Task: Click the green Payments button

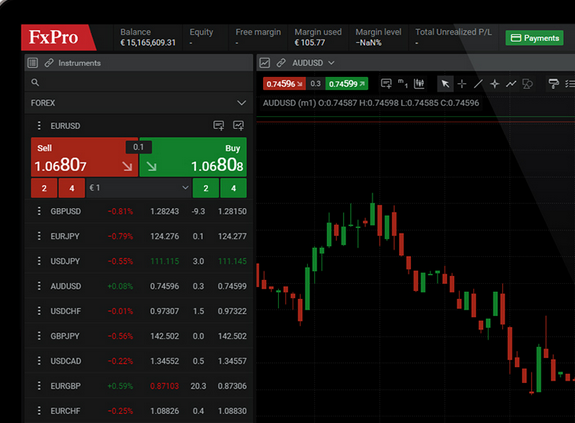Action: [535, 38]
